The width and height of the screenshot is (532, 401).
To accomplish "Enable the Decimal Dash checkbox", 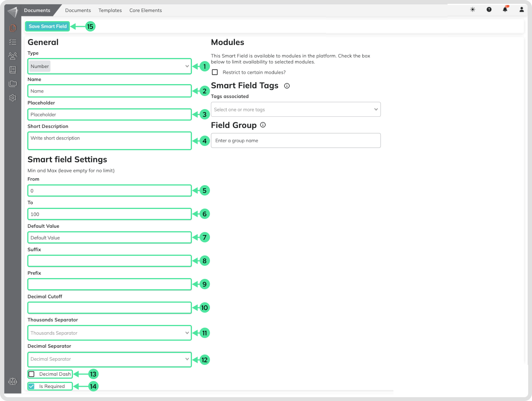I will pyautogui.click(x=32, y=374).
